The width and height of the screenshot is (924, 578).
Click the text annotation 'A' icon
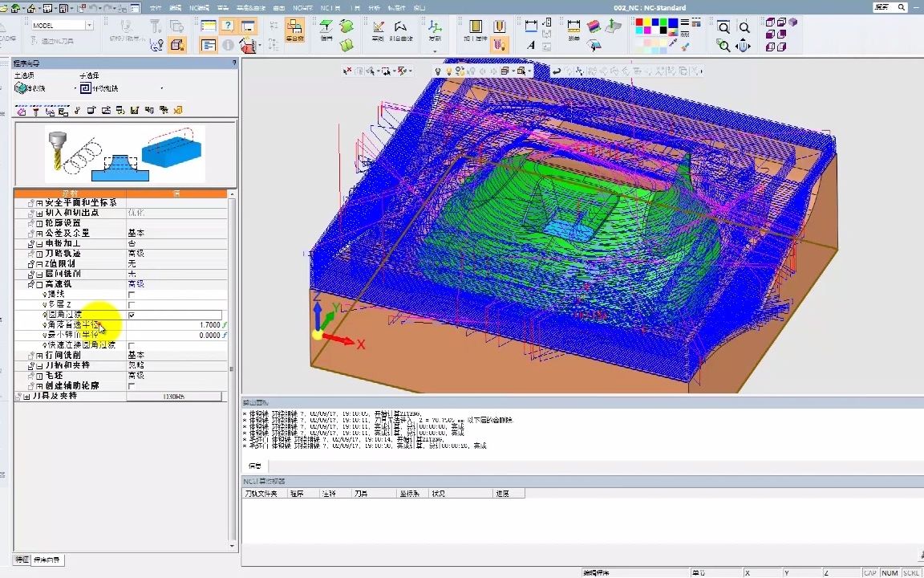click(531, 46)
